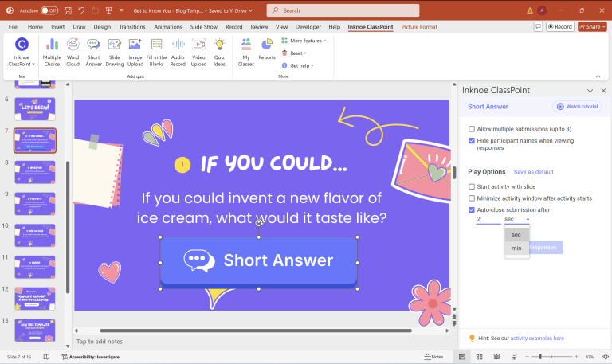Screen dimensions: 612x364
Task: Open the Comments pane icon
Action: point(538,26)
